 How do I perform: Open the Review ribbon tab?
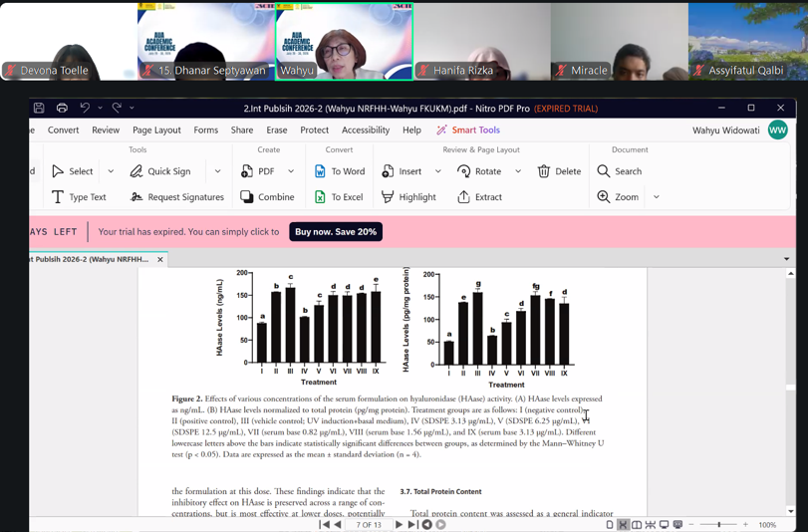click(106, 130)
